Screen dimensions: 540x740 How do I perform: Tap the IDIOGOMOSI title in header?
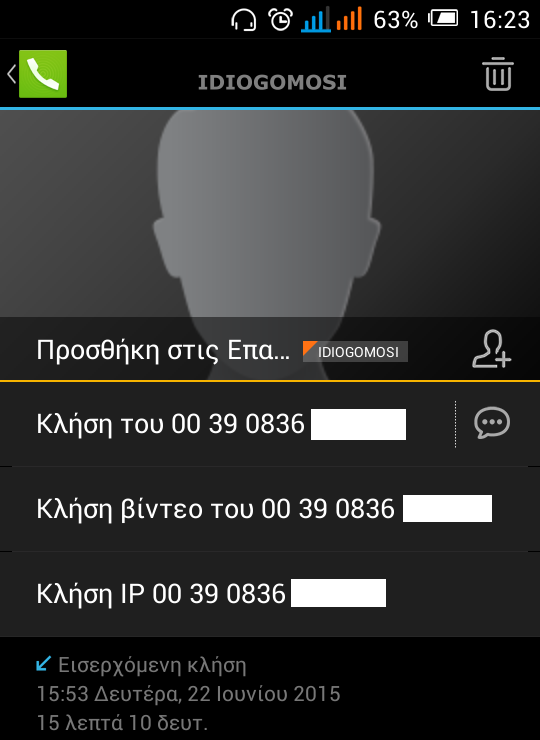coord(272,82)
